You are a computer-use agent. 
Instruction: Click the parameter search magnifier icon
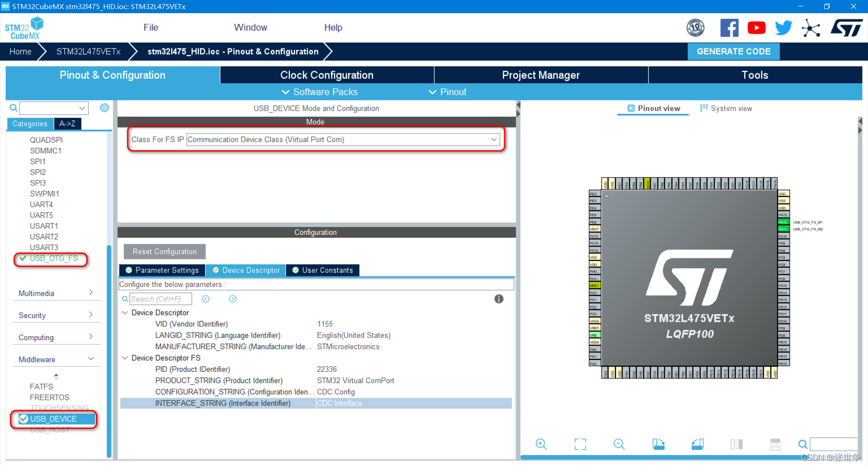point(125,299)
